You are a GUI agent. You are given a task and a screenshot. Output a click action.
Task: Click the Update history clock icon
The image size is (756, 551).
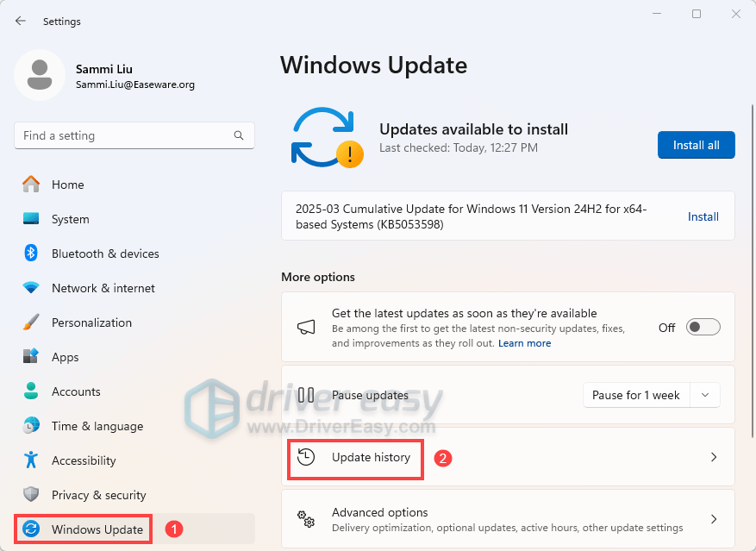306,457
